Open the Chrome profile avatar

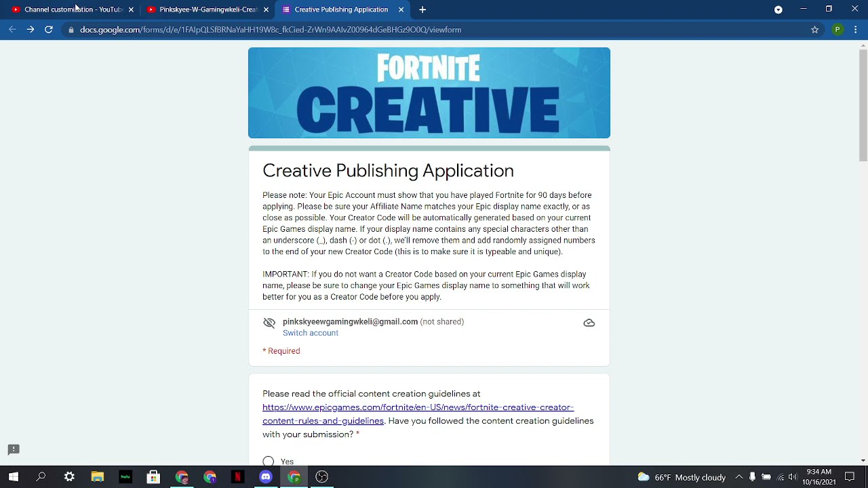coord(837,30)
